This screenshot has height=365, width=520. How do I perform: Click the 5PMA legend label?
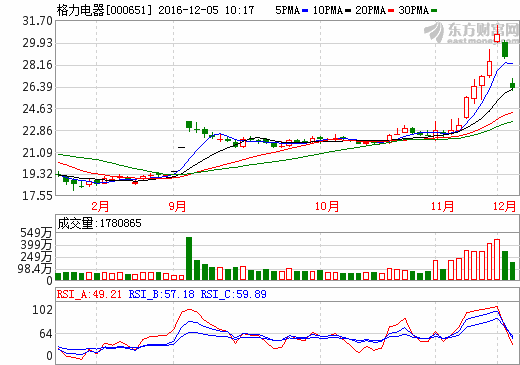287,10
